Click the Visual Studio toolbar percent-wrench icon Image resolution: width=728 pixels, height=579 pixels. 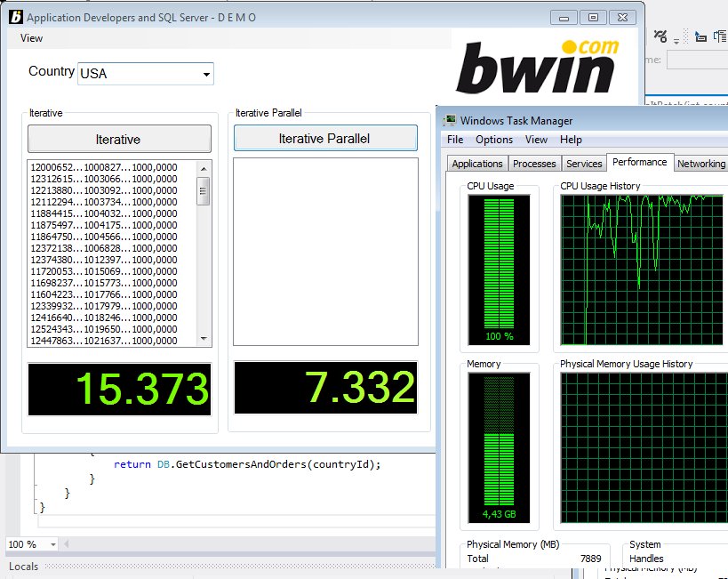[660, 36]
